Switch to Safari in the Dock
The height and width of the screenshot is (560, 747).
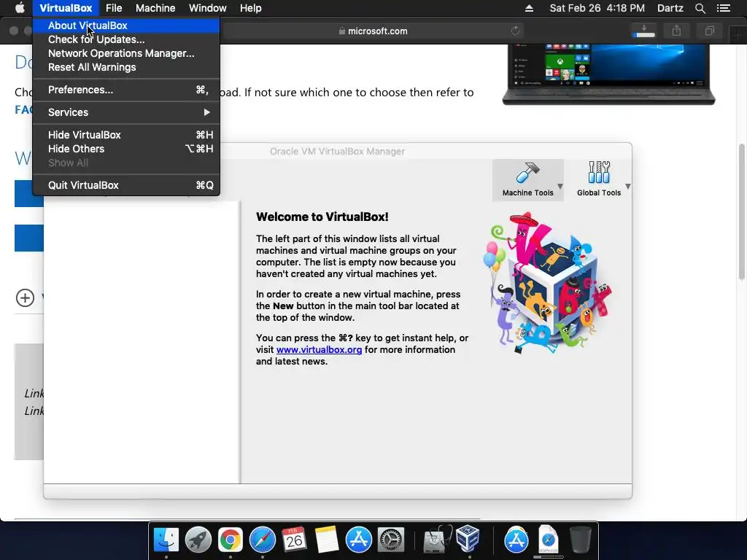tap(263, 540)
